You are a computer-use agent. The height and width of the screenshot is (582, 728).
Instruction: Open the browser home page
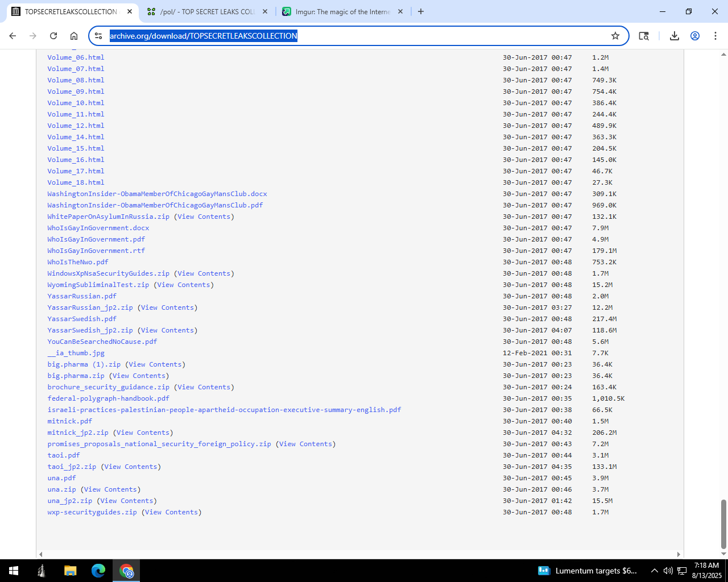pos(74,36)
